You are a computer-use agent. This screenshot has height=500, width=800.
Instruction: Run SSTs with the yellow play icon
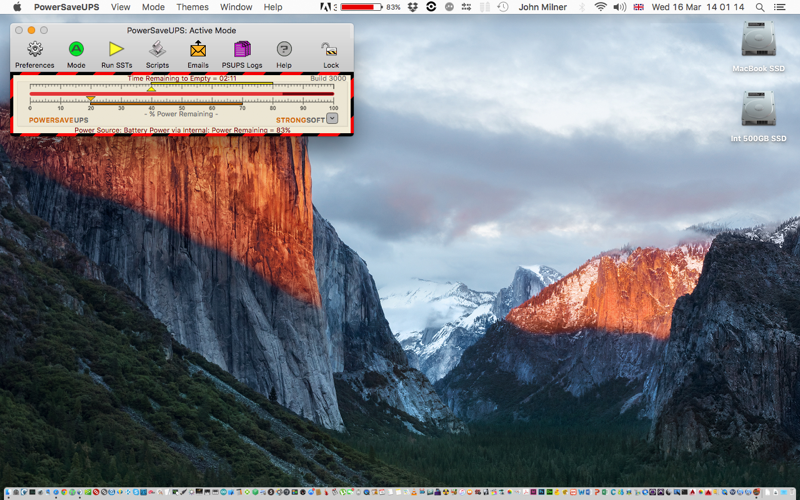click(116, 49)
